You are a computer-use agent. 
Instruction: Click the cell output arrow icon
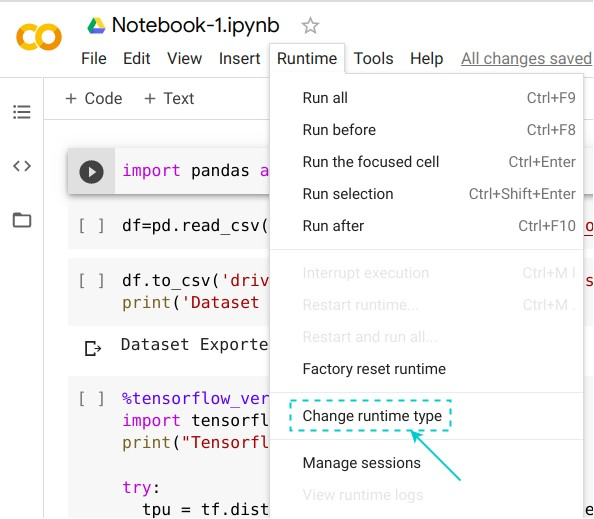pyautogui.click(x=93, y=349)
